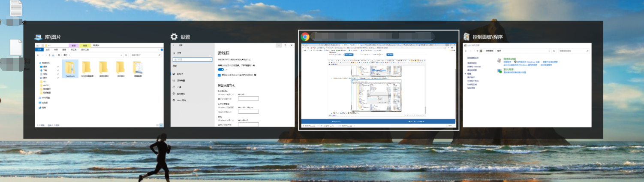Open the blue 文件 tab in Explorer
644x182 pixels.
pos(39,50)
